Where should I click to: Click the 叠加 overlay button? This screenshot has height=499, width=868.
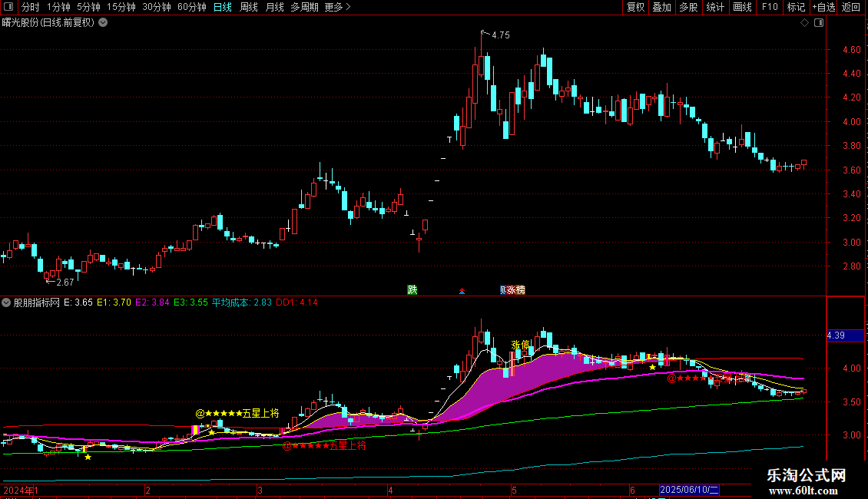tap(661, 7)
